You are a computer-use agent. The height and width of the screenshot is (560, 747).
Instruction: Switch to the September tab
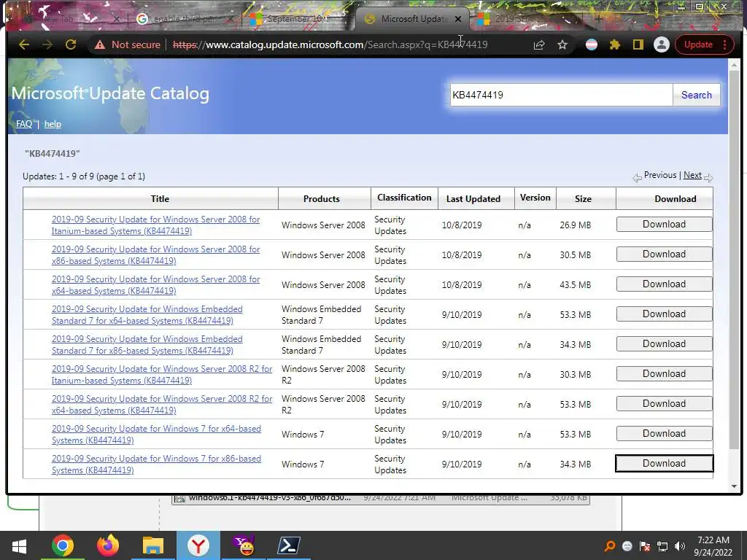[295, 19]
